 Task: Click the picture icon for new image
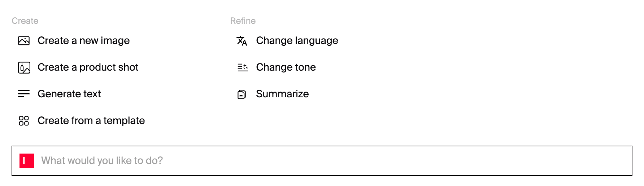(24, 41)
